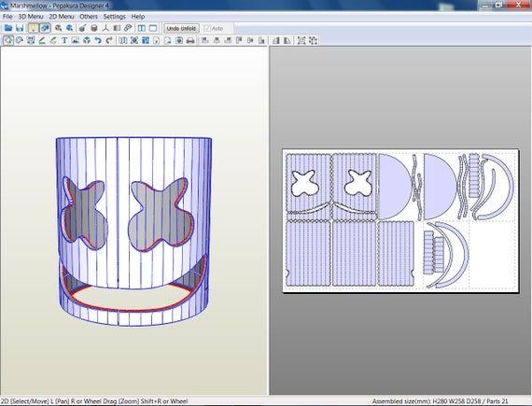The height and width of the screenshot is (406, 532).
Task: Toggle the blue texture display icon
Action: point(45,28)
